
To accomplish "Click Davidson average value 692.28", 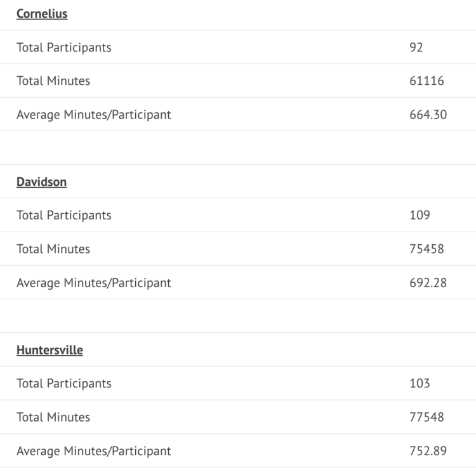I will [x=428, y=283].
